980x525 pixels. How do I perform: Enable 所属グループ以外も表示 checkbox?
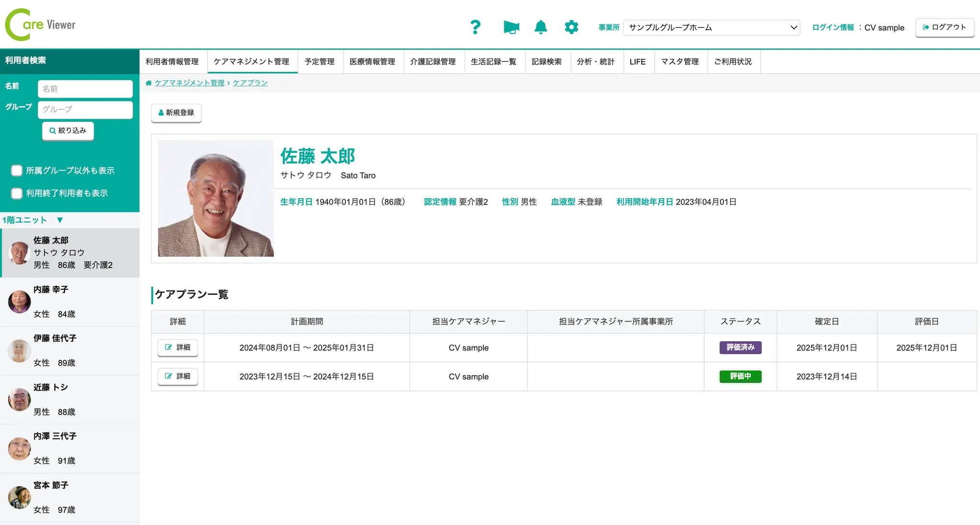(17, 170)
